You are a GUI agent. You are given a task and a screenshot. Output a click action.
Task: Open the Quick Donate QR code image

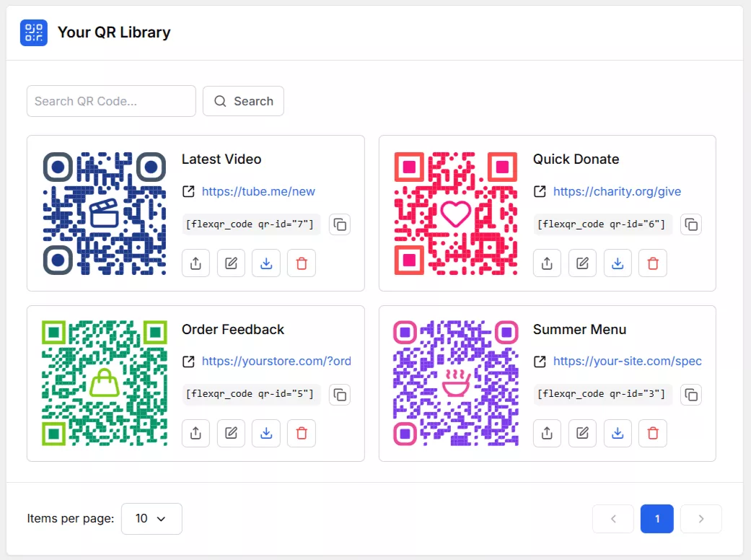[x=456, y=214]
